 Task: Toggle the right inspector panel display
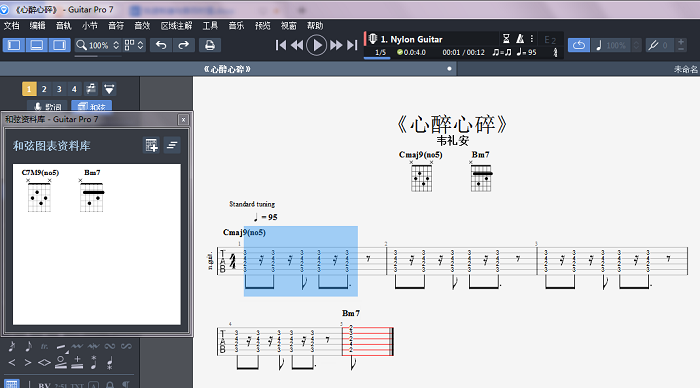(59, 45)
